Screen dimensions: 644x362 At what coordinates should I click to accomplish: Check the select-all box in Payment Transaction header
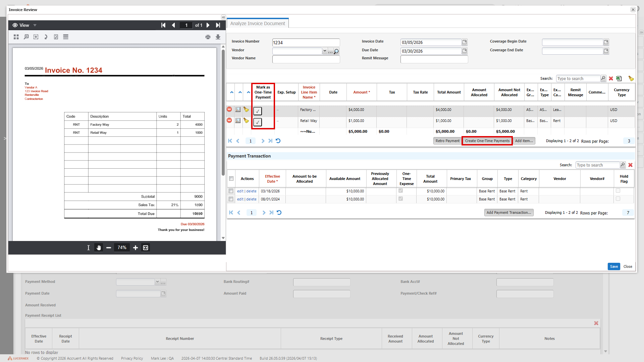click(231, 178)
